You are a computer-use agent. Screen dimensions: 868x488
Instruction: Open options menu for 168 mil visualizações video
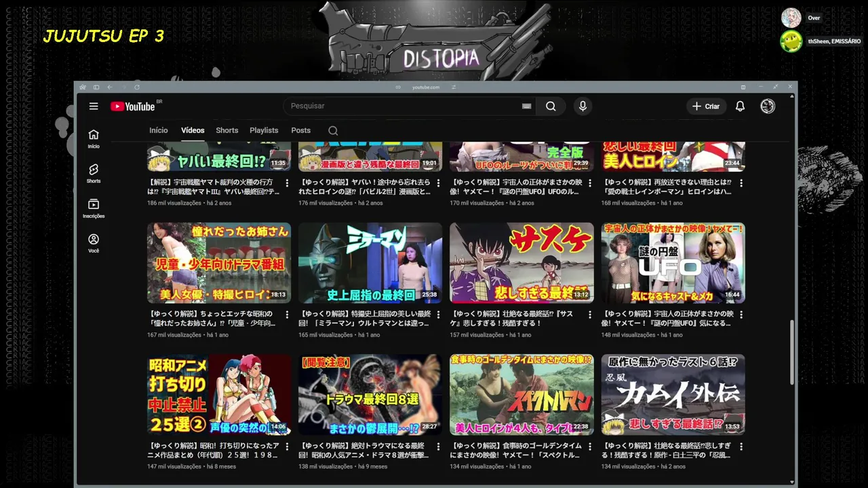741,183
